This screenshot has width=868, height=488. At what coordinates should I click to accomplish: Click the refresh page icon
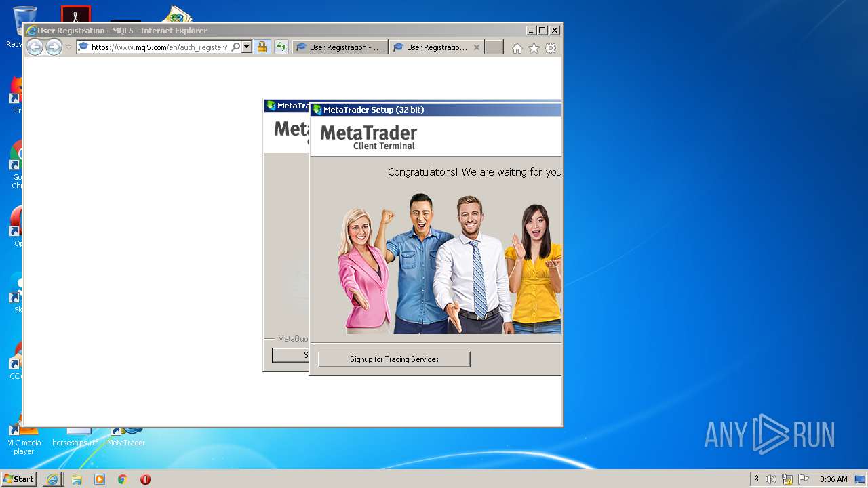281,47
